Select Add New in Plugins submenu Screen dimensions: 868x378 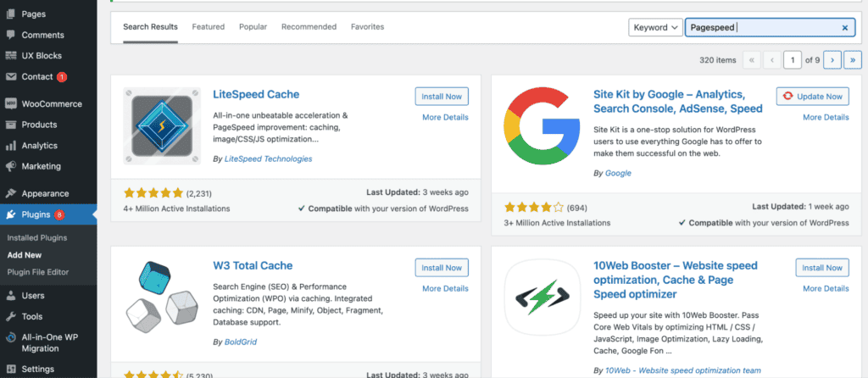25,255
